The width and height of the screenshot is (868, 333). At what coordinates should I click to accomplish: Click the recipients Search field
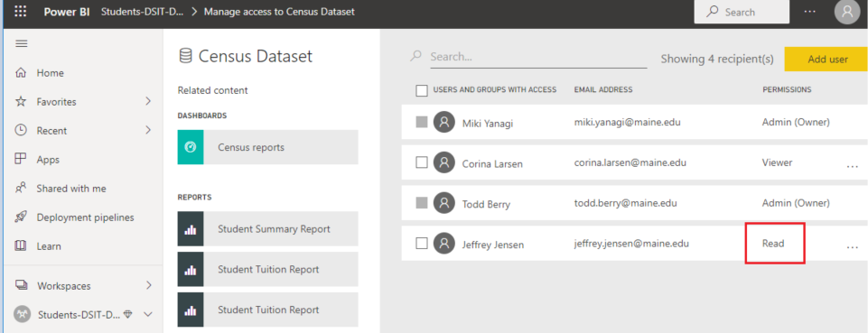coord(538,57)
